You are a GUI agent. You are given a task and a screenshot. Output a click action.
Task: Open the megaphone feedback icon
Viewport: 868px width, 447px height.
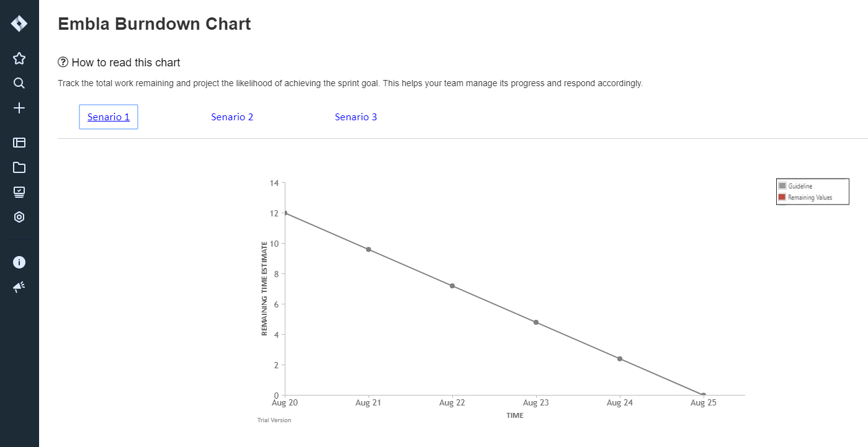click(x=19, y=287)
